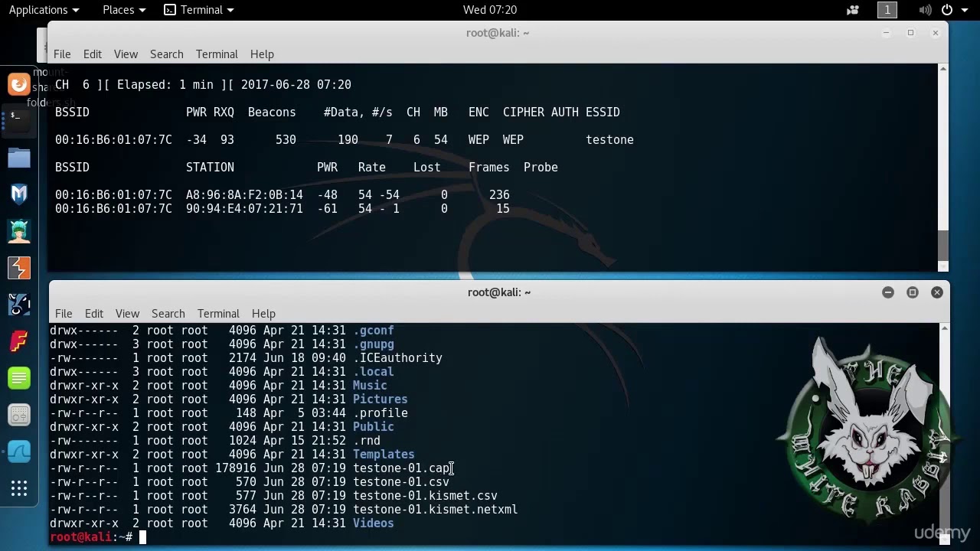
Task: Open the Terminal icon in the dock
Action: point(19,119)
